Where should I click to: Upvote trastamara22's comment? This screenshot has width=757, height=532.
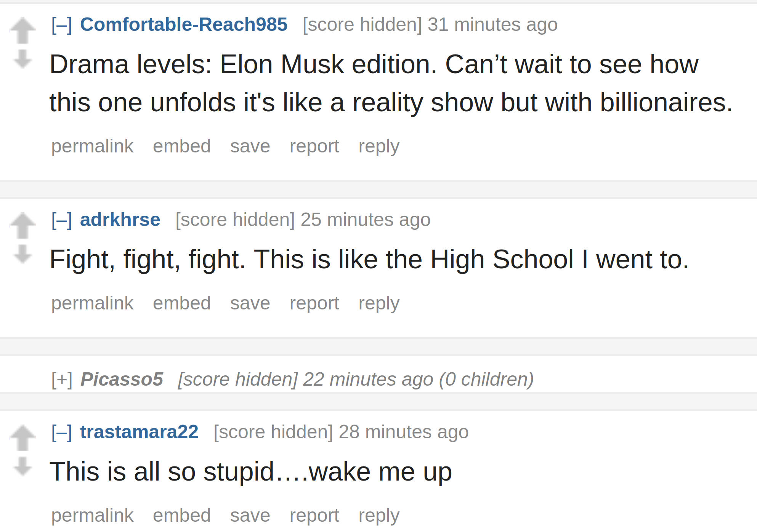click(x=22, y=438)
